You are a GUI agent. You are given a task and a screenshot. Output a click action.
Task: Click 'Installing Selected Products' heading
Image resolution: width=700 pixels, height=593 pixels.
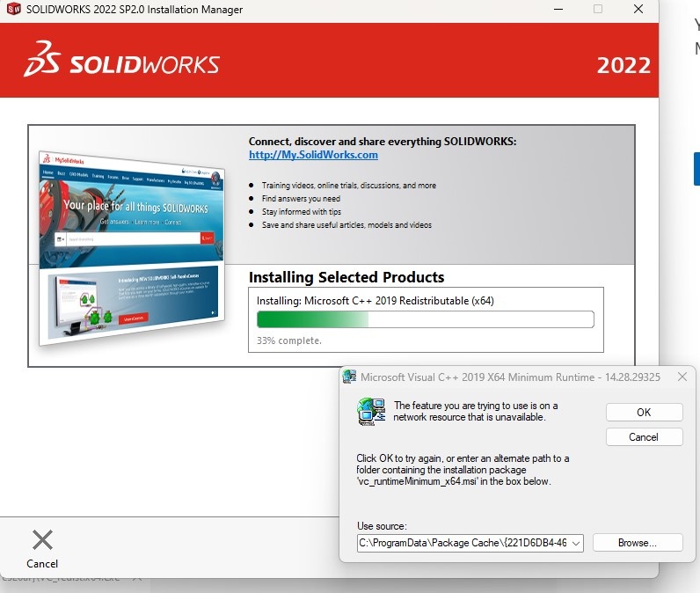pyautogui.click(x=346, y=277)
